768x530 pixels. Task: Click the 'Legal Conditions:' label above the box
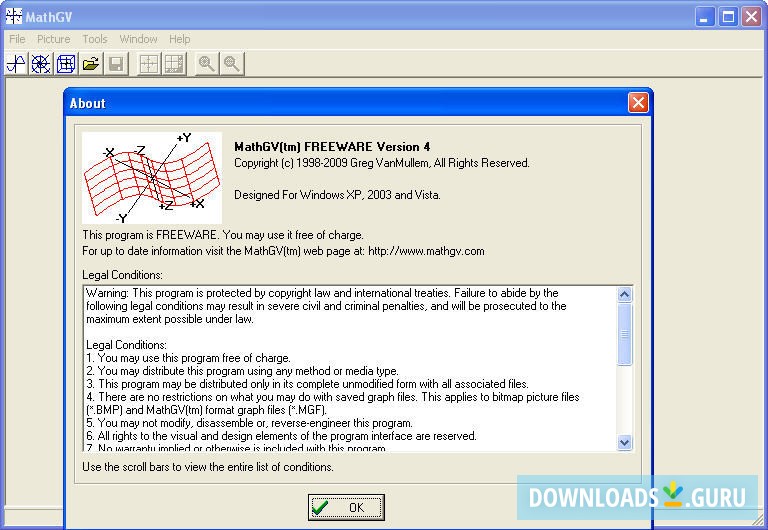click(x=122, y=275)
